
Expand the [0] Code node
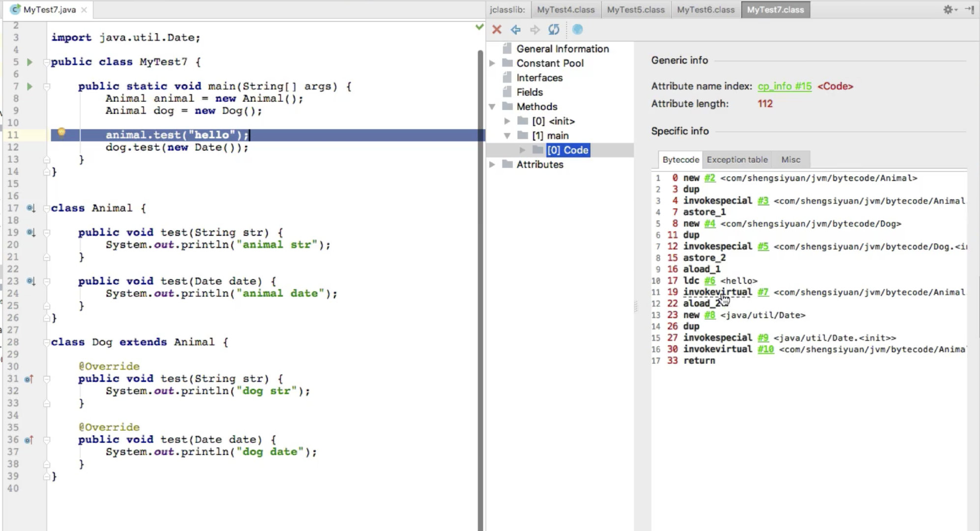(523, 150)
